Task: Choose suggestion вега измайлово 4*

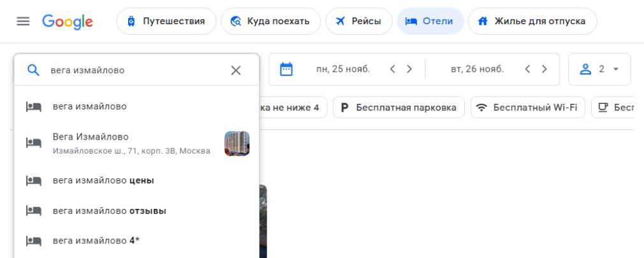Action: (x=136, y=241)
